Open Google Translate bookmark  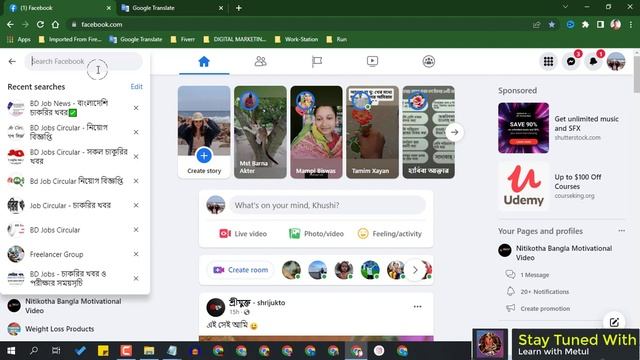[136, 39]
